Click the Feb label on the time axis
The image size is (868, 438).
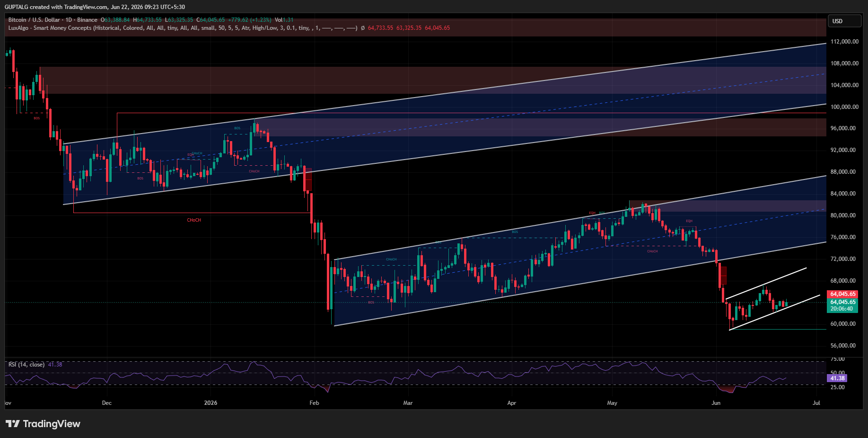coord(314,403)
